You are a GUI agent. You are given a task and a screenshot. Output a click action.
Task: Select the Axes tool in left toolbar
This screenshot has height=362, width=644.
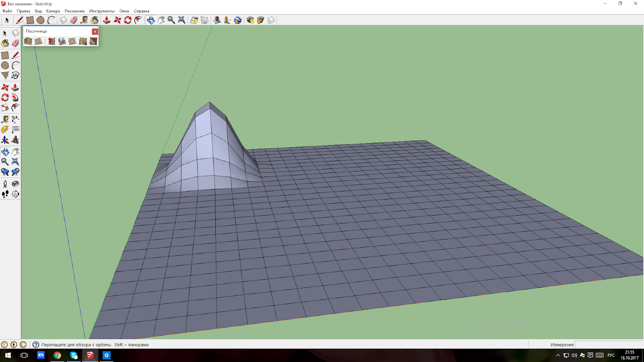[x=5, y=140]
